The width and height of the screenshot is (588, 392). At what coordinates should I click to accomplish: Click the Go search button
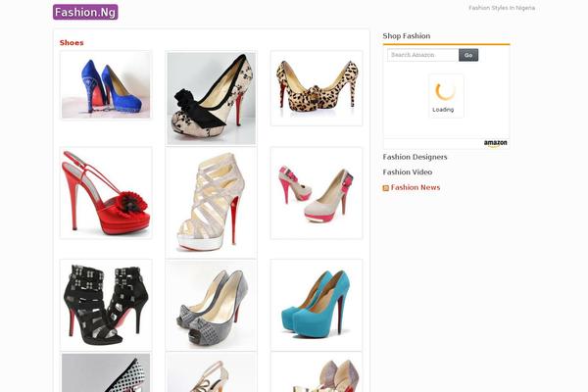coord(468,55)
